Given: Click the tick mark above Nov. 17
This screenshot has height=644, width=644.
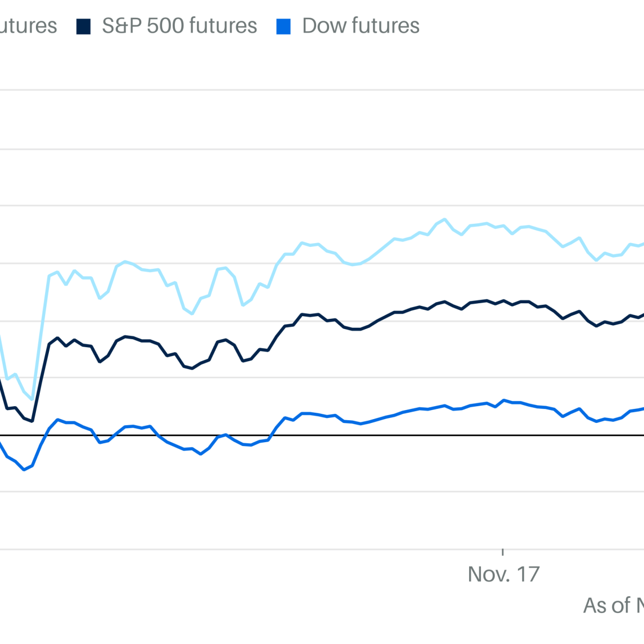Looking at the screenshot, I should click(503, 552).
